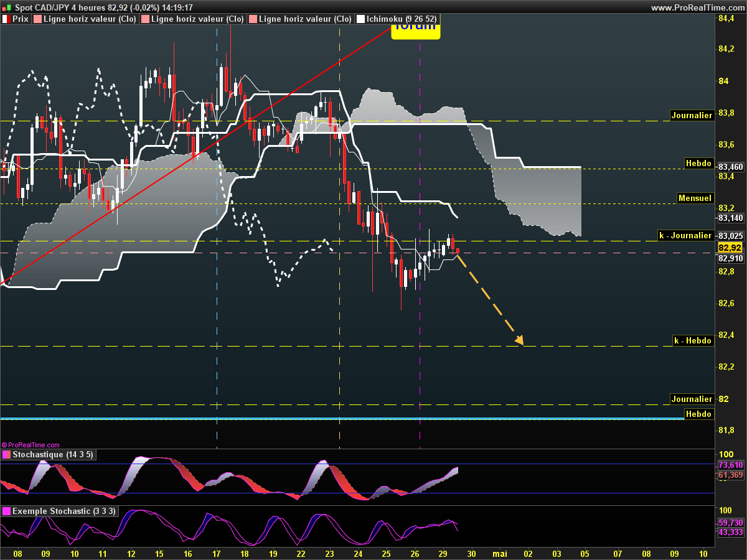Open the www.ProRealTime.com link
The image size is (747, 560).
[x=697, y=7]
